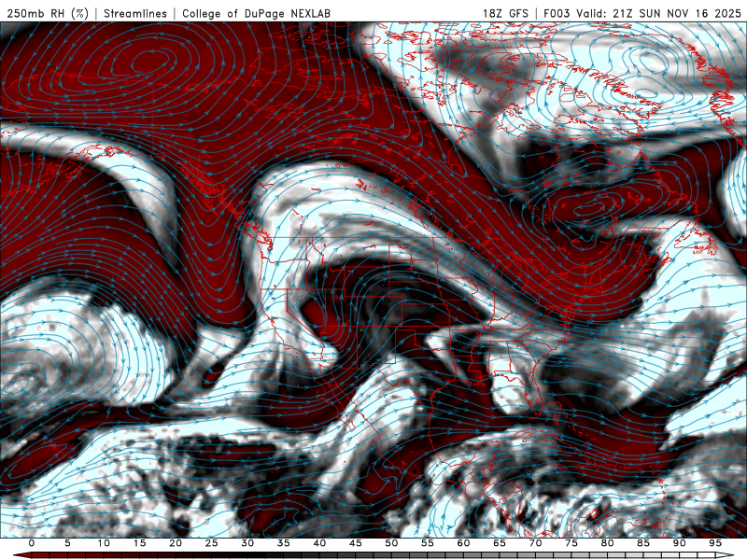This screenshot has height=560, width=747.
Task: Click 'College of DuPage NEXLAB' text
Action: (x=256, y=13)
